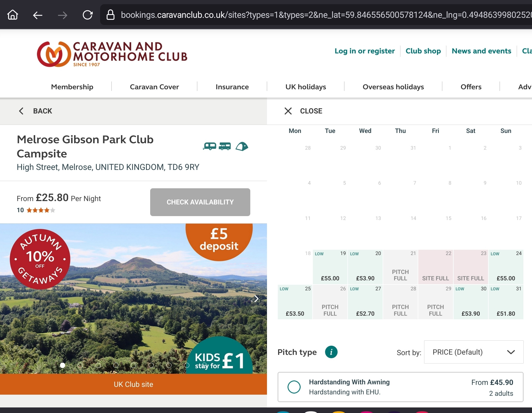This screenshot has height=413, width=532.
Task: Select the second carousel dot
Action: point(80,365)
